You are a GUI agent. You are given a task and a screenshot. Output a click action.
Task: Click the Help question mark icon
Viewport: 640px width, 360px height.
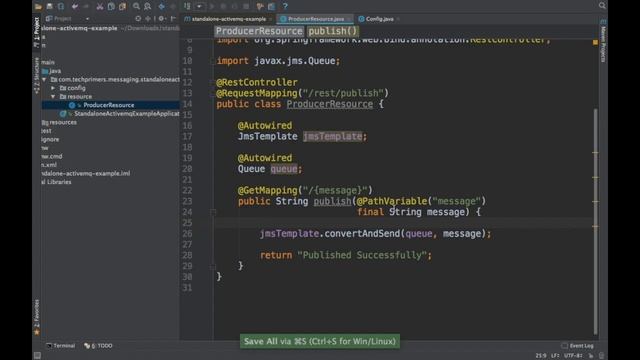(285, 6)
